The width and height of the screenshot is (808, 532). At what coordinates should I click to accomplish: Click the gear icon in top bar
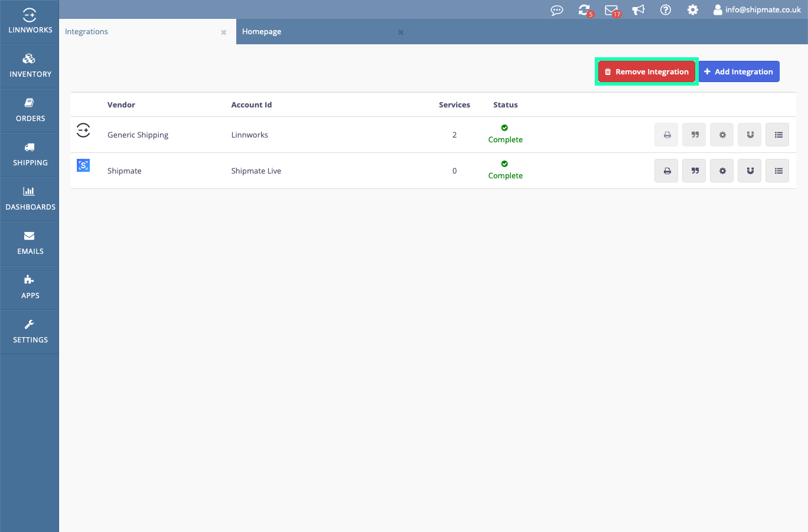coord(693,9)
